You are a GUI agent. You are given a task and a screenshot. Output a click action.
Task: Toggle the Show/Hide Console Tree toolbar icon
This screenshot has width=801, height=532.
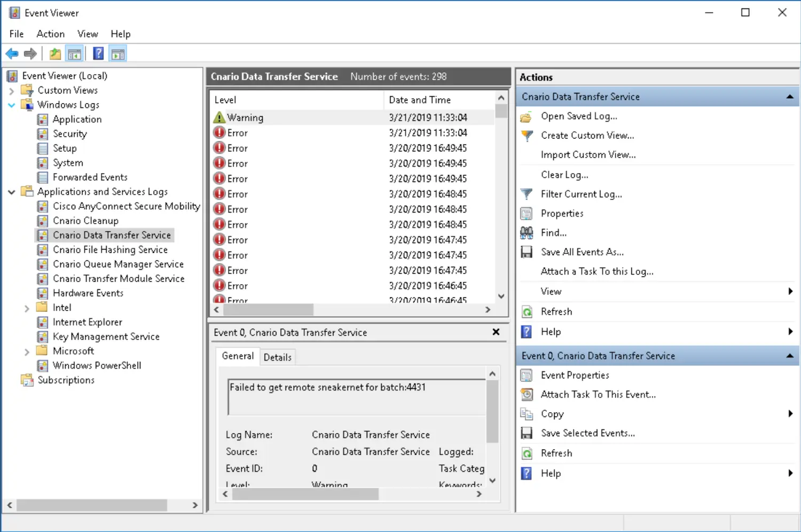pos(74,53)
